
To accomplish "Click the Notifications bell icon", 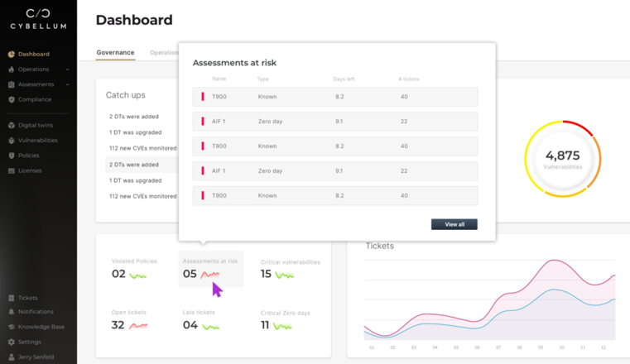I will (12, 312).
